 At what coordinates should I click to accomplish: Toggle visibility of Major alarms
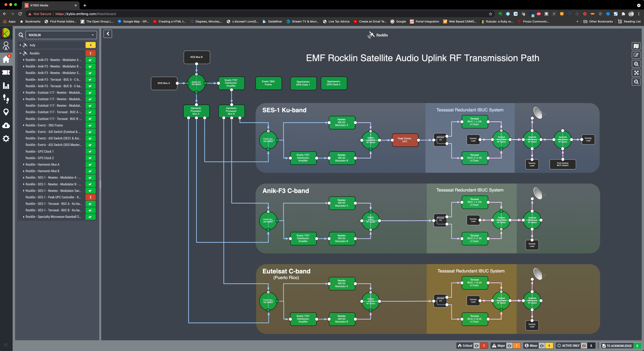[510, 346]
